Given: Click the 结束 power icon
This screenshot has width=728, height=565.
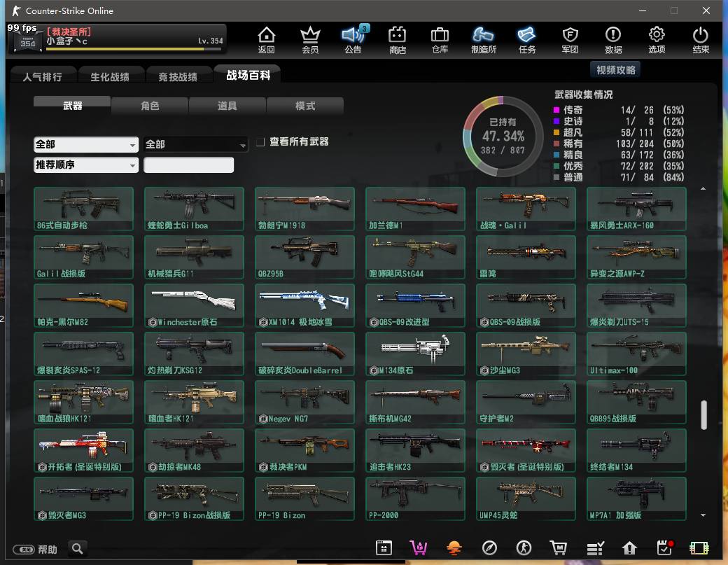Looking at the screenshot, I should (x=701, y=40).
